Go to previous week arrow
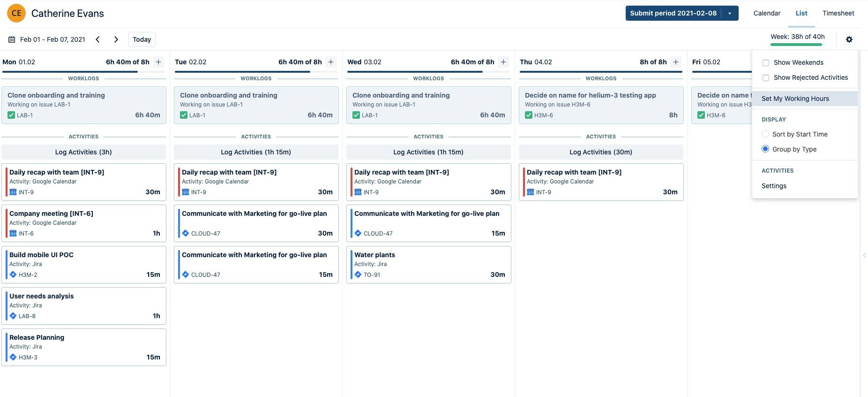 click(97, 39)
